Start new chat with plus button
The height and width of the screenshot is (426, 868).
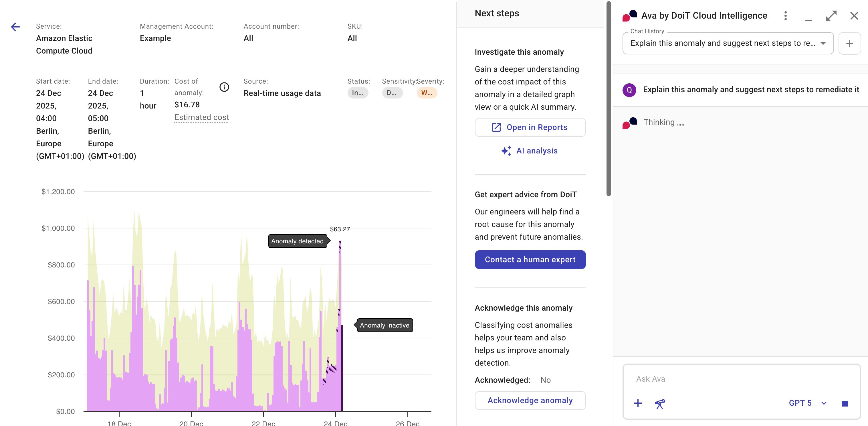(x=849, y=44)
